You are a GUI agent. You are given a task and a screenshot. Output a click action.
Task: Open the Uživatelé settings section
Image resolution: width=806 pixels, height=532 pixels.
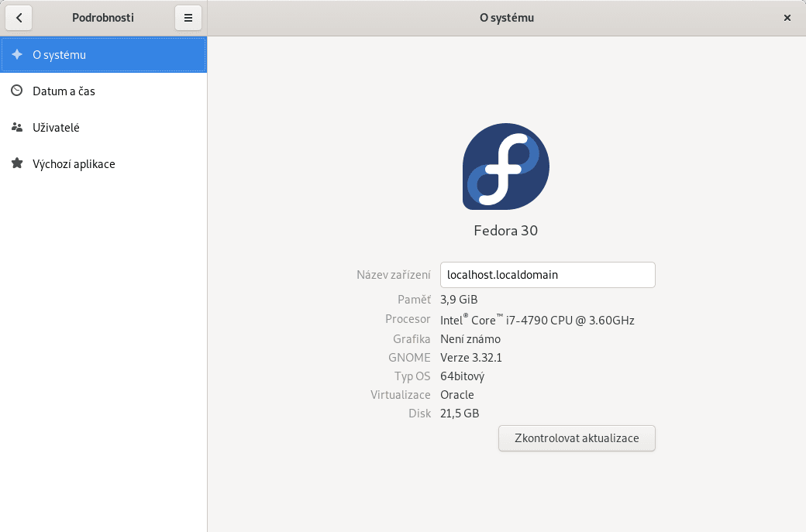(x=57, y=127)
